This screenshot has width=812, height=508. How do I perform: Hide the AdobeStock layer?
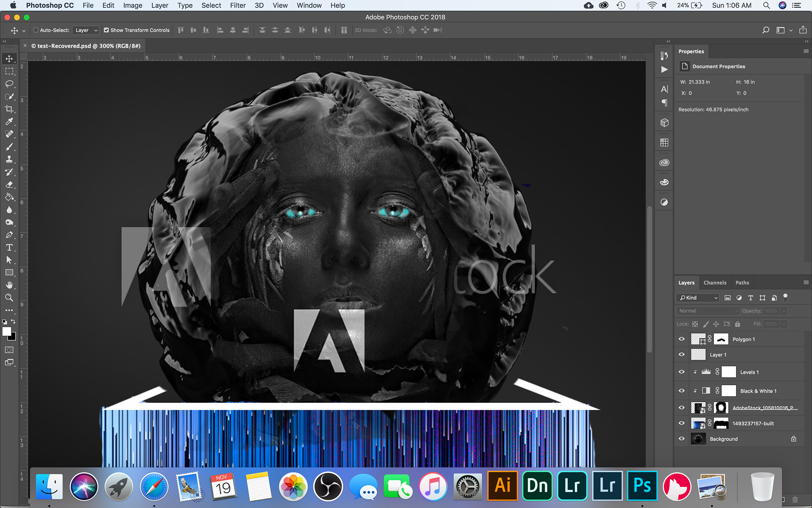681,408
